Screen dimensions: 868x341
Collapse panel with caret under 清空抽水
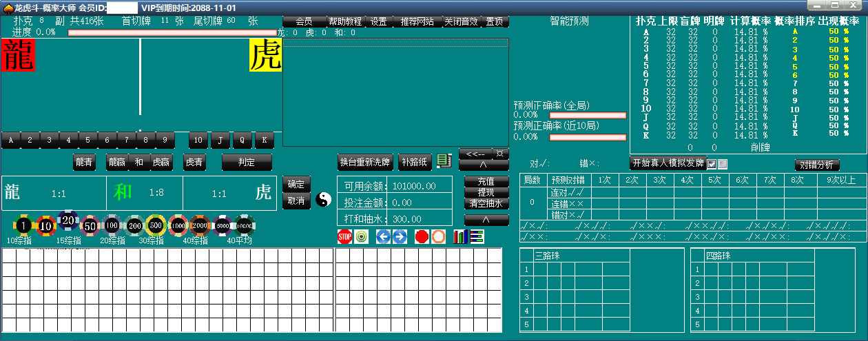(486, 220)
